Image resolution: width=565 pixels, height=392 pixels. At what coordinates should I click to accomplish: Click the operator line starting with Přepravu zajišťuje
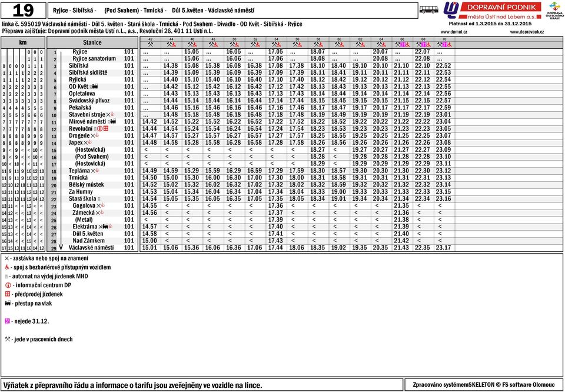[x=107, y=31]
